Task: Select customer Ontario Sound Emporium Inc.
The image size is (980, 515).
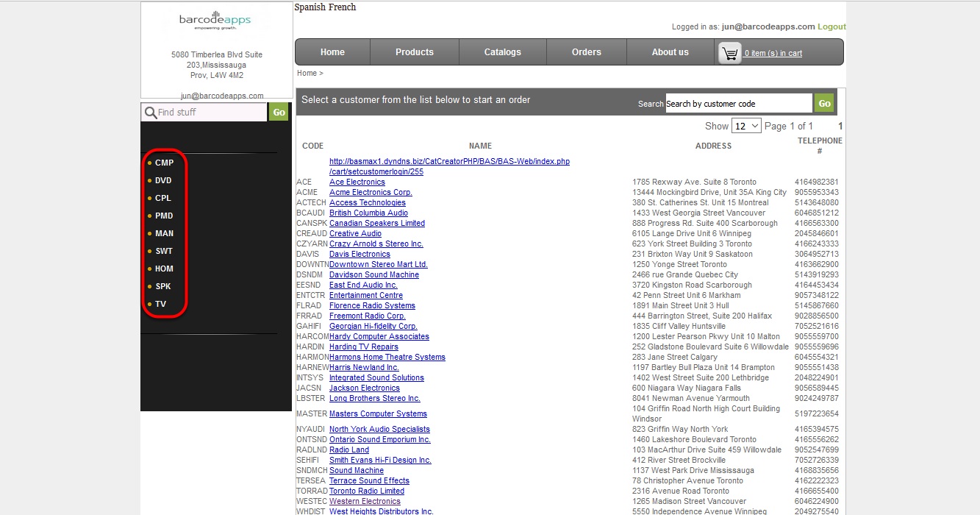Action: pyautogui.click(x=380, y=439)
